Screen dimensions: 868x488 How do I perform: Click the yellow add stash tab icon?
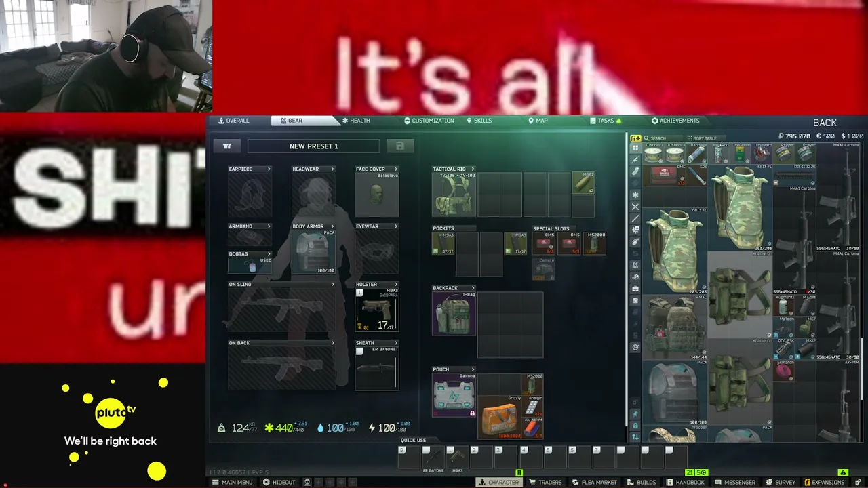[x=635, y=138]
